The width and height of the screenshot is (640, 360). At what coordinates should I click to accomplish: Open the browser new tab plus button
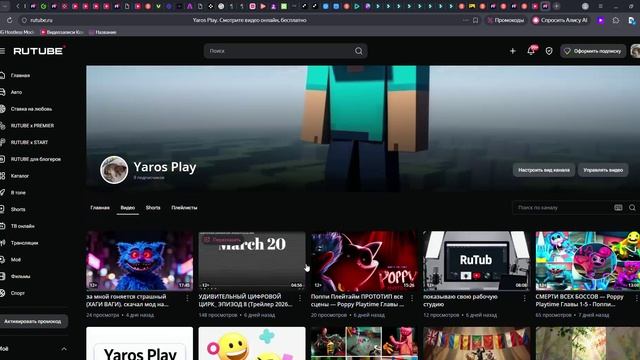pyautogui.click(x=556, y=6)
